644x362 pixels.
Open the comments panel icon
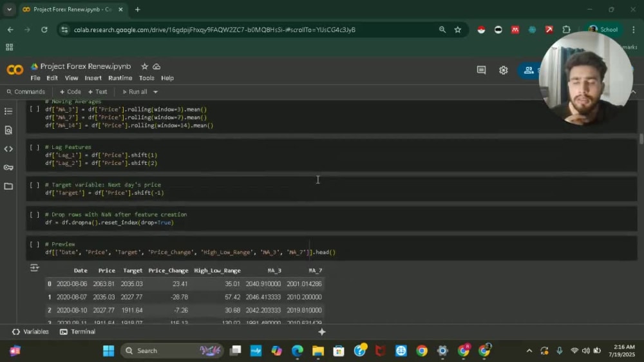click(481, 70)
